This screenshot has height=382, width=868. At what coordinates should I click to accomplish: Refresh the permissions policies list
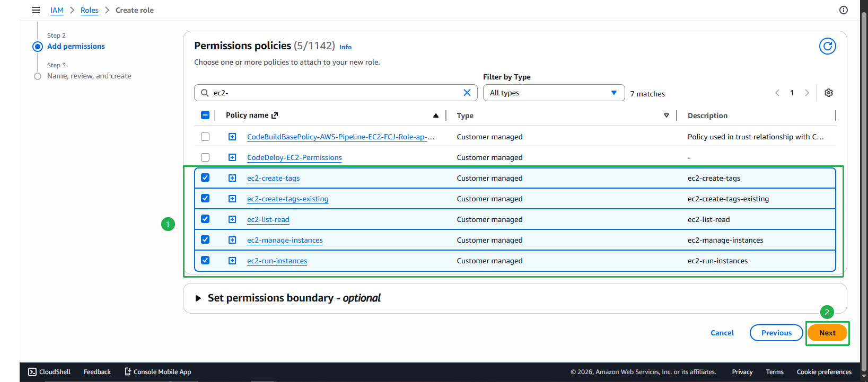(x=828, y=46)
